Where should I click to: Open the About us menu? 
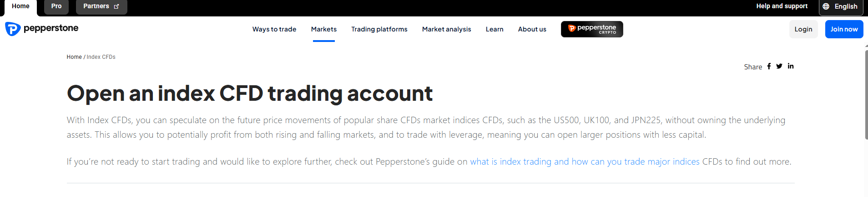coord(532,29)
